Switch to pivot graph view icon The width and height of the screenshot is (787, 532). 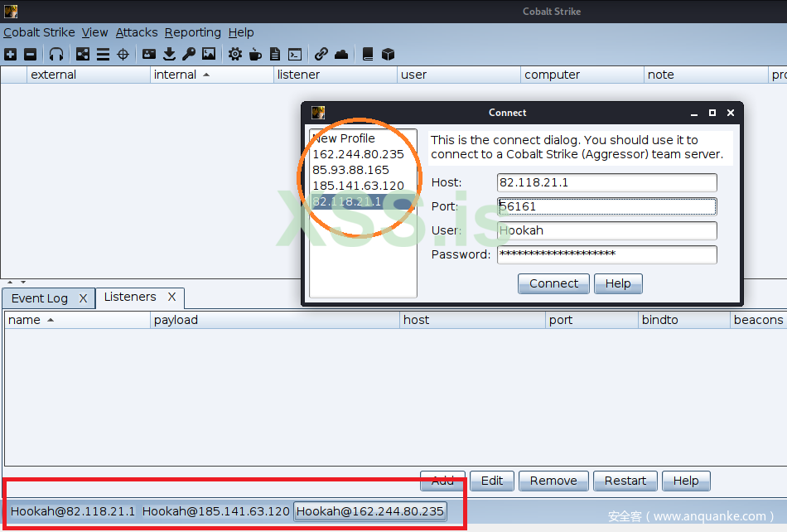pyautogui.click(x=83, y=55)
